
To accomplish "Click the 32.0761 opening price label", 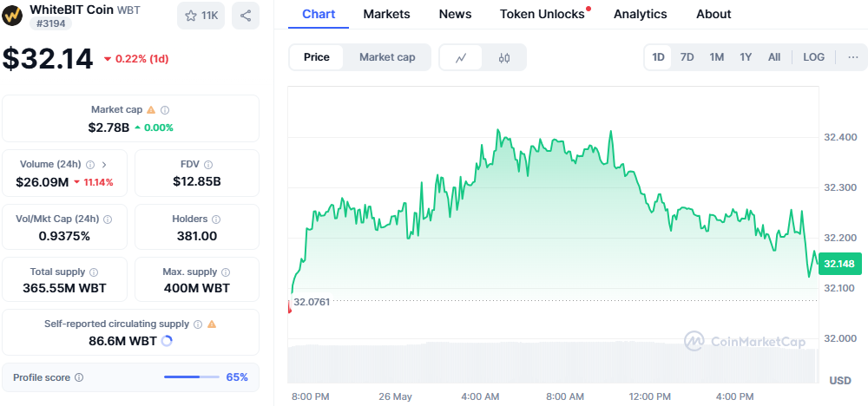I will pyautogui.click(x=311, y=302).
